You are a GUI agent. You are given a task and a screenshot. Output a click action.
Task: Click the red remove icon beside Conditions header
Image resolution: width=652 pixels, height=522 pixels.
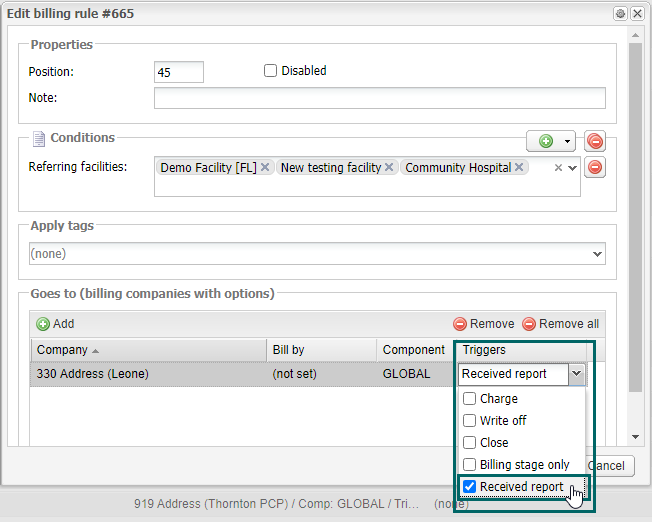(595, 141)
